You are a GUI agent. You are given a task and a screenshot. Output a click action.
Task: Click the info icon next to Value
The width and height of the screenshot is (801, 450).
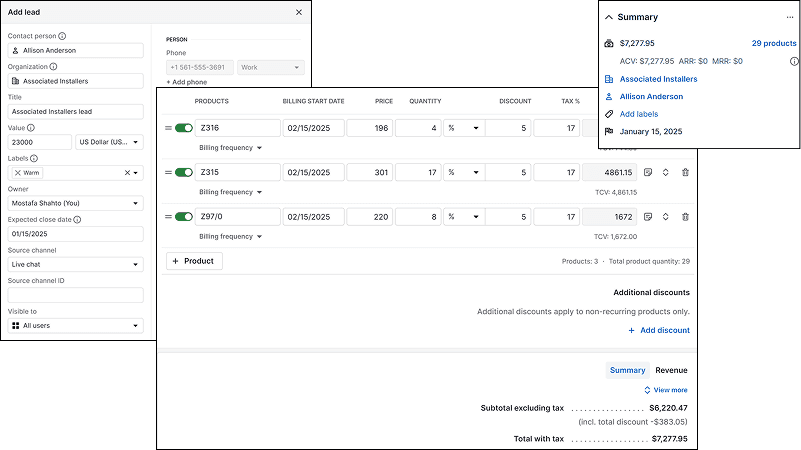pos(31,128)
